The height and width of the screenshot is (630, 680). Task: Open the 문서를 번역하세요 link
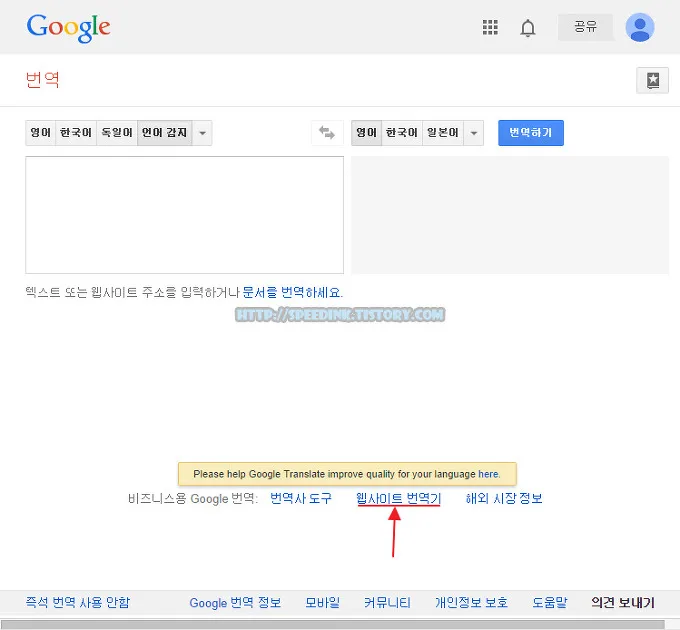(x=292, y=292)
